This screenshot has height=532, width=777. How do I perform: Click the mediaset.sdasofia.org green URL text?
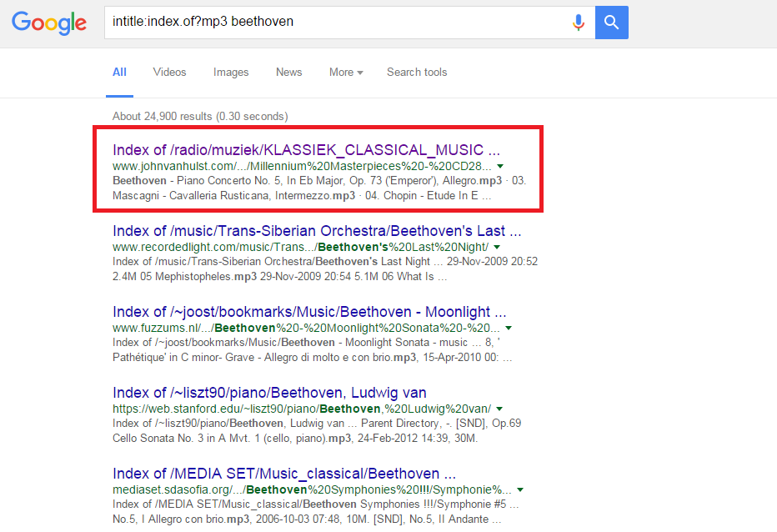coord(312,489)
